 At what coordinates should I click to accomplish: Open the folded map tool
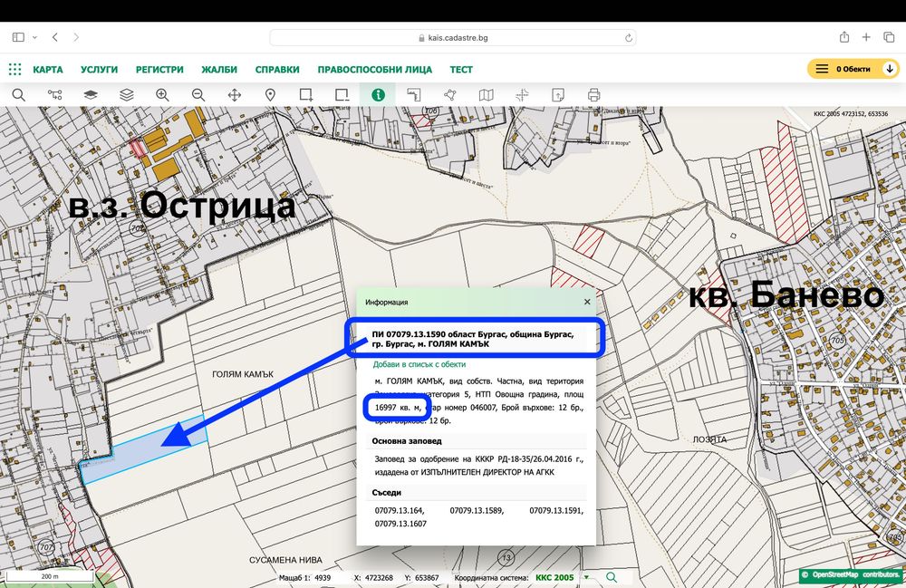click(x=486, y=95)
